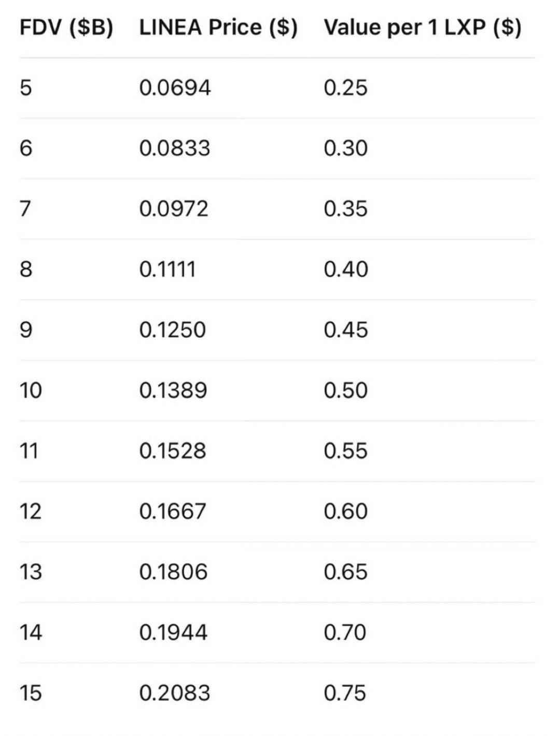Click the Value per 1 LXP header

tap(423, 27)
